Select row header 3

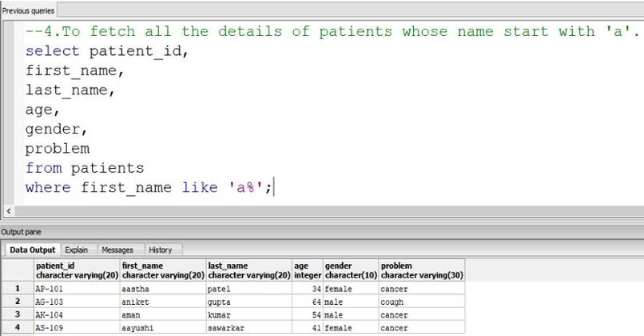click(x=18, y=314)
